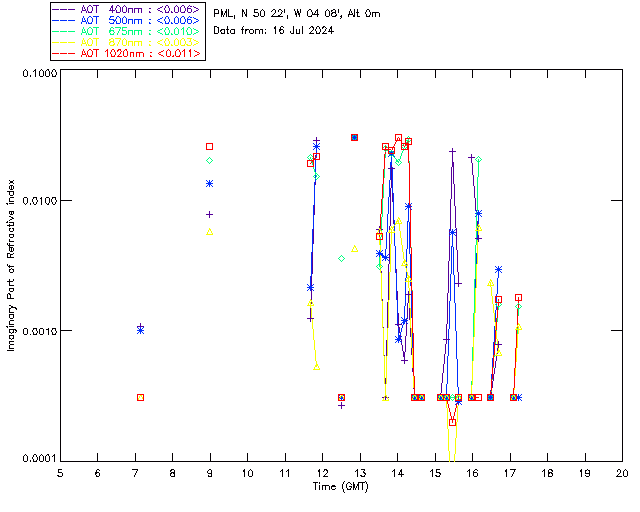The width and height of the screenshot is (640, 512).
Task: Click the red square marker at time 9
Action: tap(209, 147)
